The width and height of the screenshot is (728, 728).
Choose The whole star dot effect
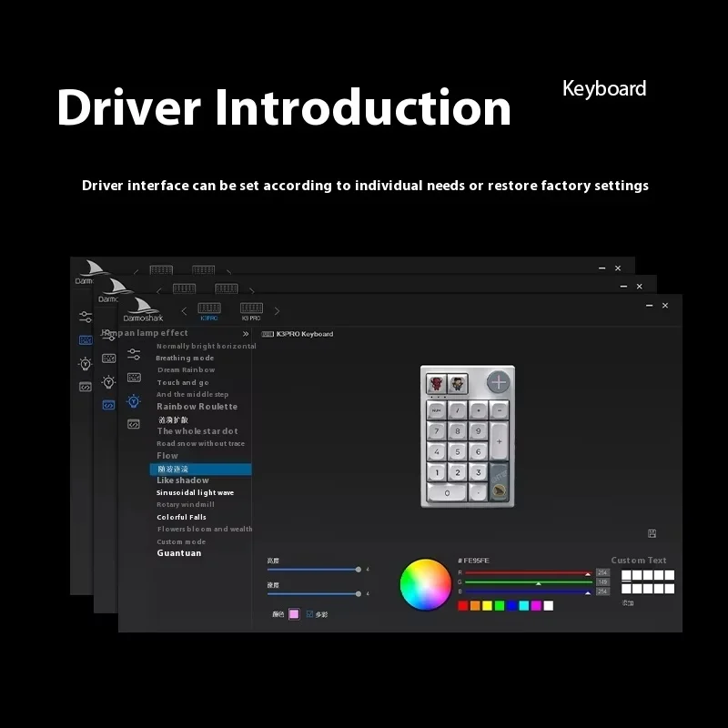click(197, 430)
